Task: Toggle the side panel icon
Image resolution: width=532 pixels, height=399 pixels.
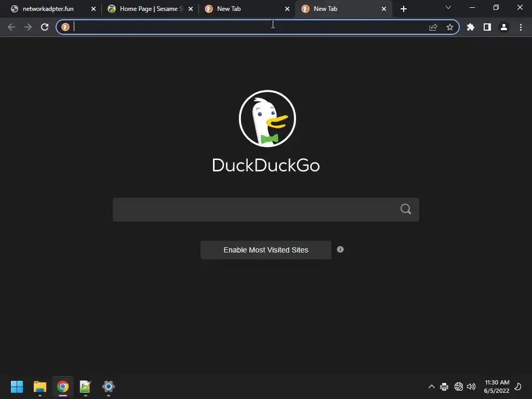Action: 487,27
